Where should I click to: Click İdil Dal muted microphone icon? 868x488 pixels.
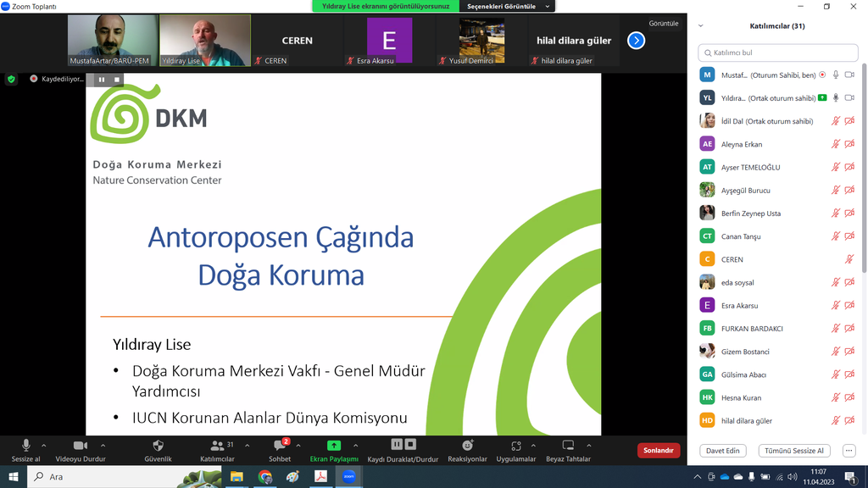[836, 120]
